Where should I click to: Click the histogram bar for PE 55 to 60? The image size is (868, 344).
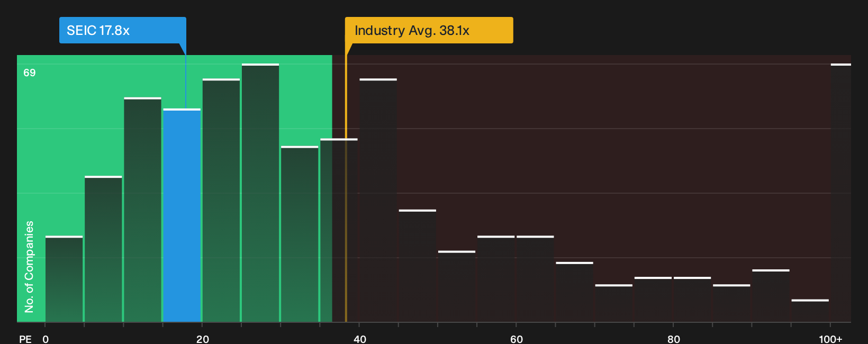click(x=496, y=279)
